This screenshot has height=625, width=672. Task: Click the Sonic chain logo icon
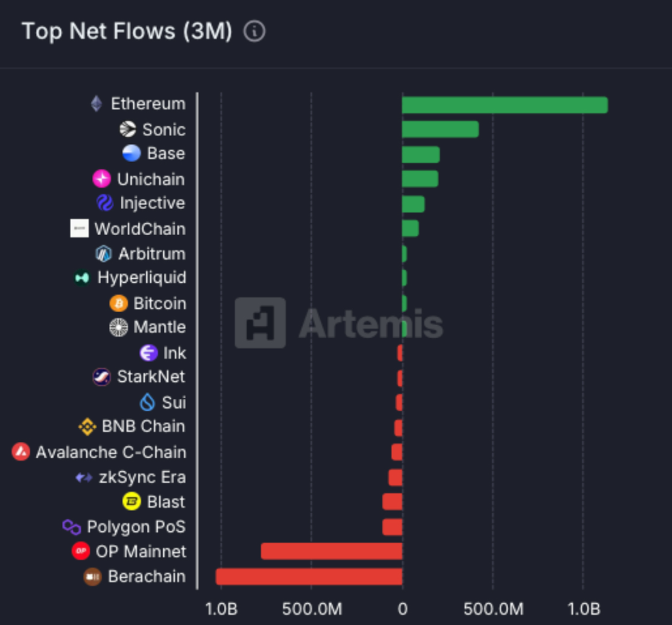128,129
